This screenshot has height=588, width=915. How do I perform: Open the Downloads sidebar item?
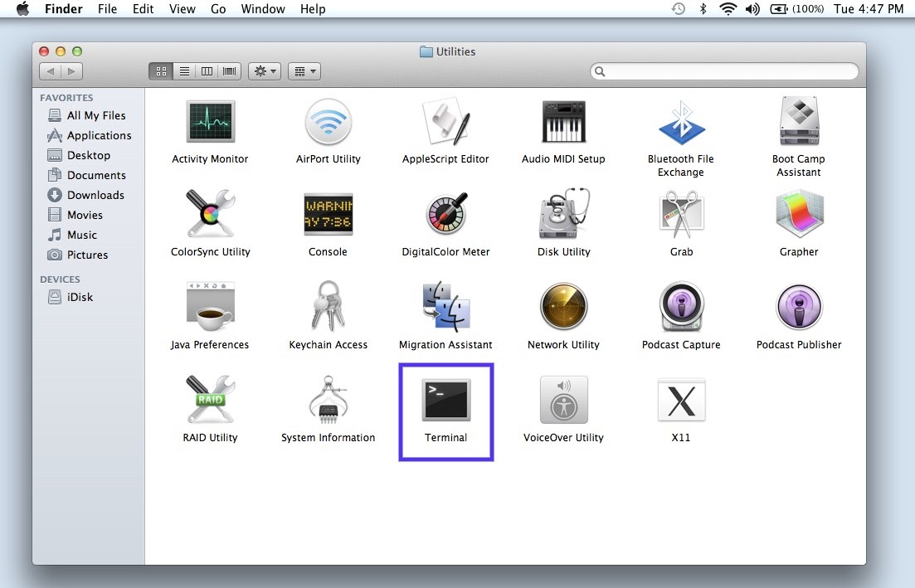pos(95,195)
